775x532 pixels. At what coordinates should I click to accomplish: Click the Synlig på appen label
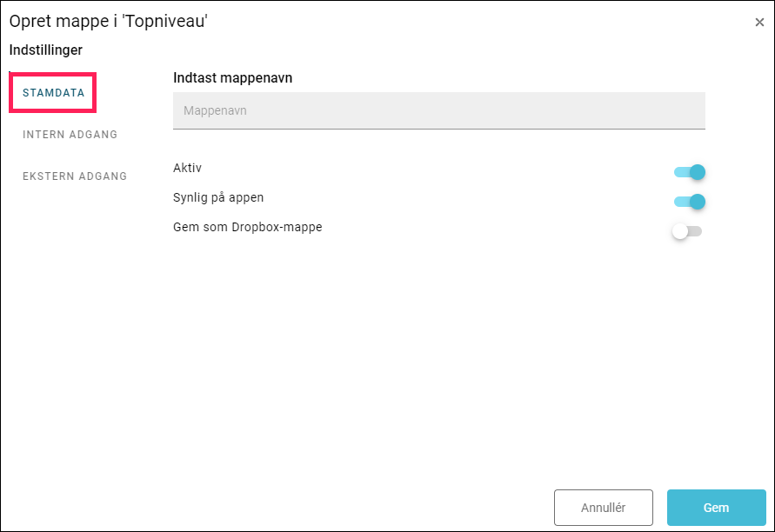[x=218, y=197]
